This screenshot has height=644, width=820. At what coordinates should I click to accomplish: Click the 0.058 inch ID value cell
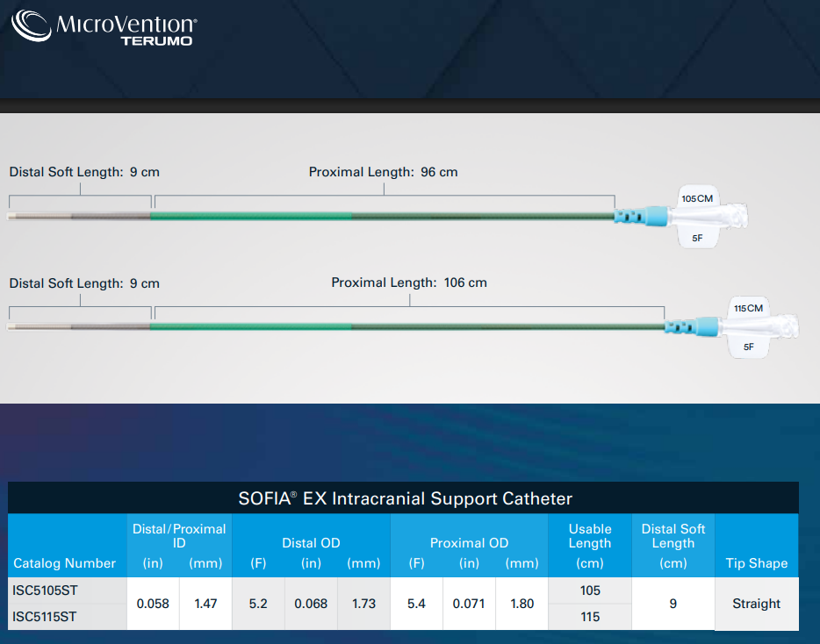click(153, 604)
